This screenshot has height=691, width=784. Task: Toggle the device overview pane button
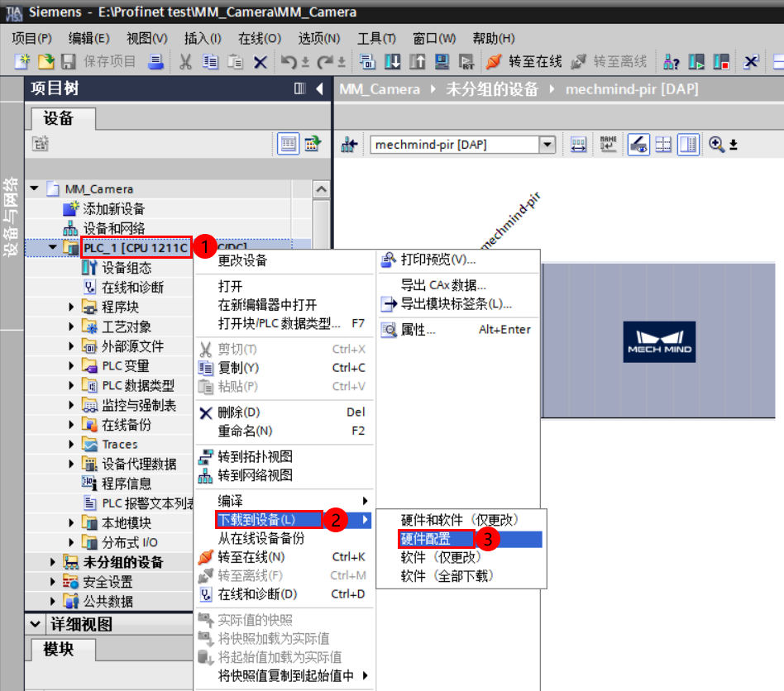click(x=688, y=144)
